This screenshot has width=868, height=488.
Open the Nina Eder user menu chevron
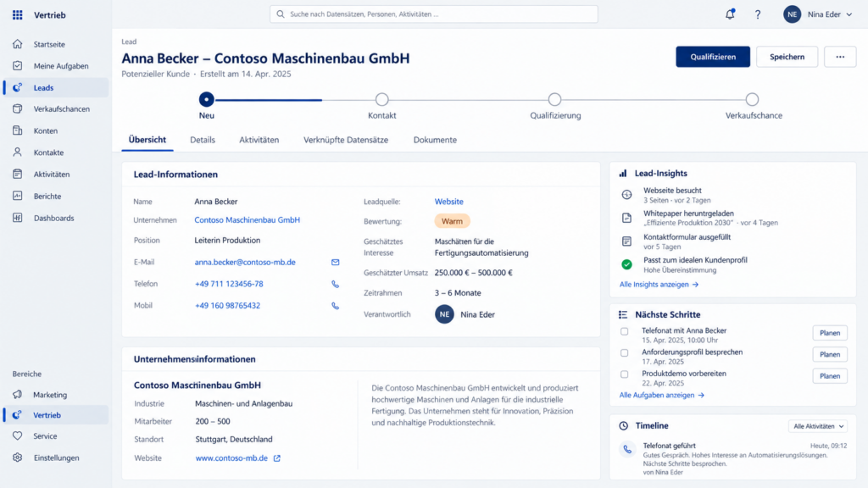849,15
